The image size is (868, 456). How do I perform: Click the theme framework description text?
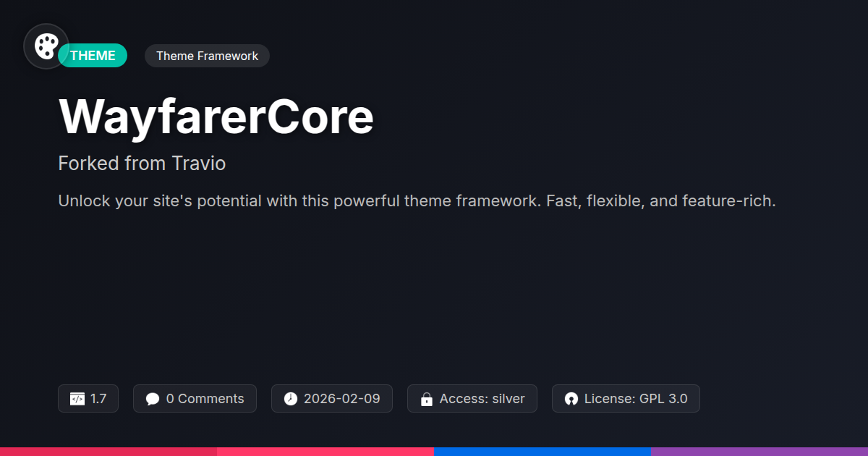coord(417,201)
